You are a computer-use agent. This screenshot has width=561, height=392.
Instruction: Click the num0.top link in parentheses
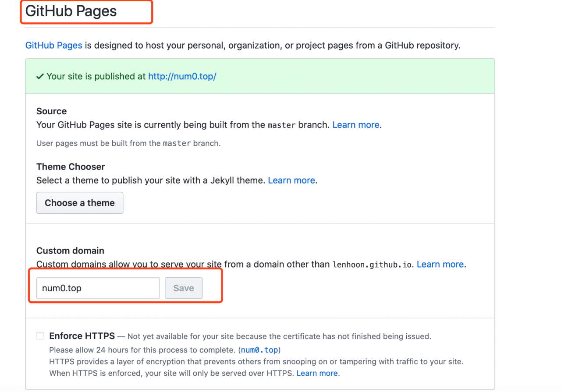coord(259,350)
